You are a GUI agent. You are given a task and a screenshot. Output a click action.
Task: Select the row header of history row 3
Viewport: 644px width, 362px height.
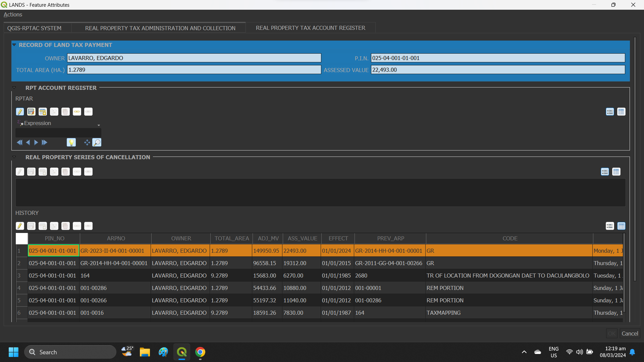tap(21, 276)
